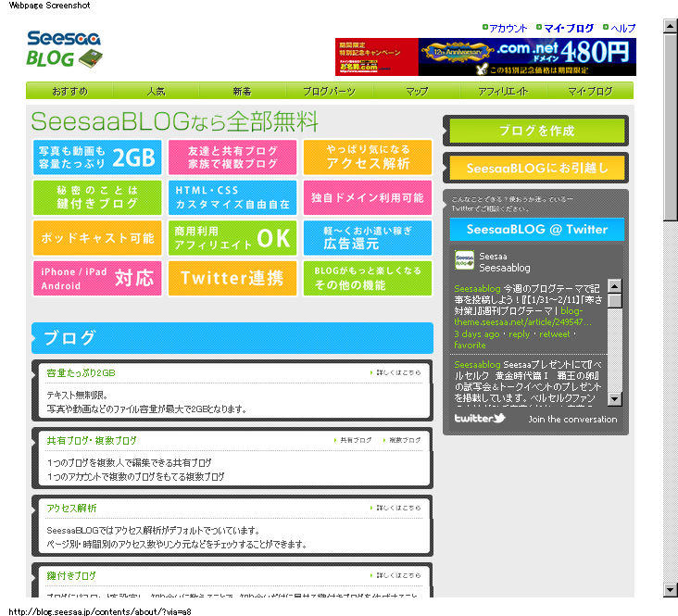Click the その他の機能 green tile

tap(368, 278)
